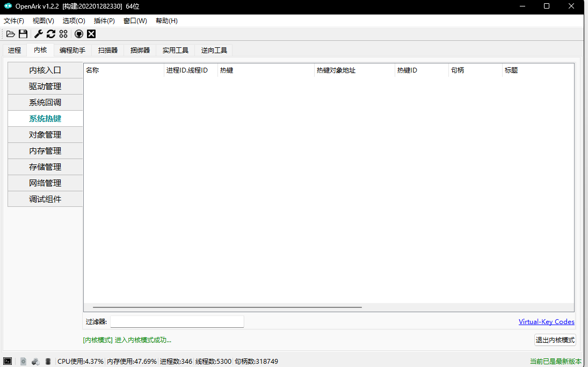
Task: Switch to the 捆绑器 tab
Action: 140,51
